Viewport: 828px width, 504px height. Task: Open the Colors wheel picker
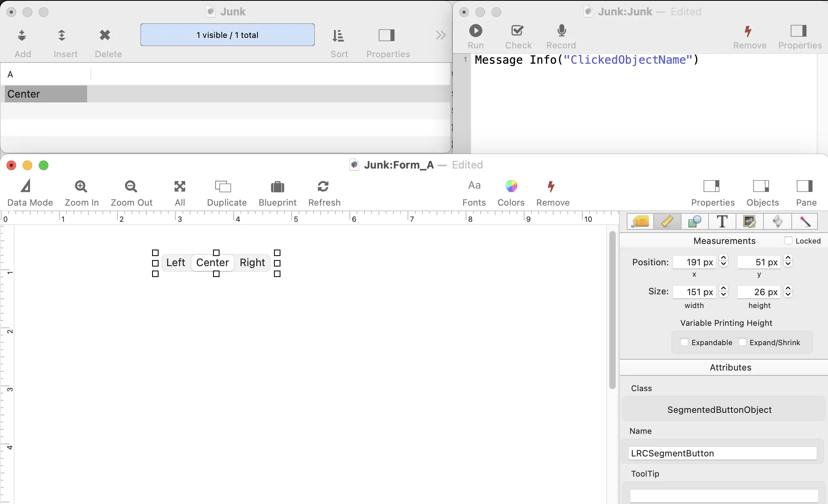pyautogui.click(x=511, y=186)
